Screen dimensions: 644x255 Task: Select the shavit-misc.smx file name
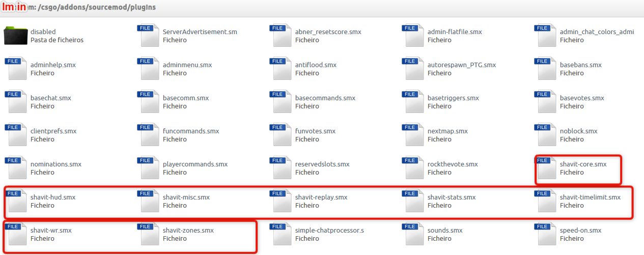(x=186, y=197)
